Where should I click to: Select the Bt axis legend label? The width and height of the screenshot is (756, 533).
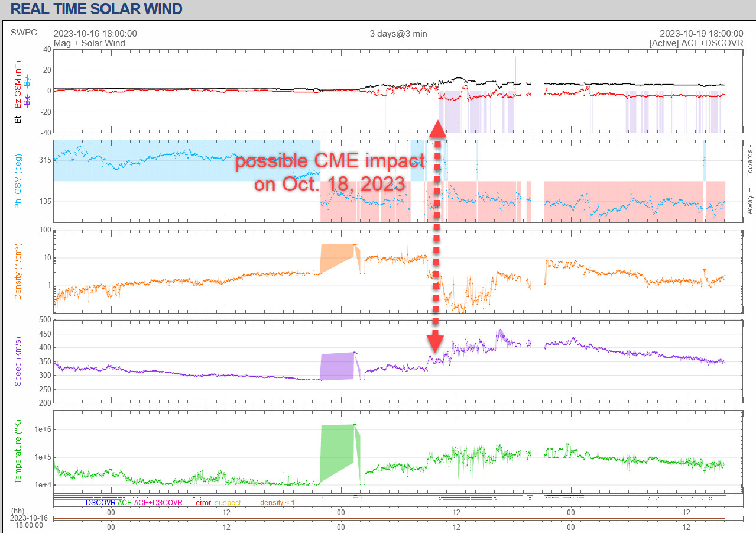(18, 119)
